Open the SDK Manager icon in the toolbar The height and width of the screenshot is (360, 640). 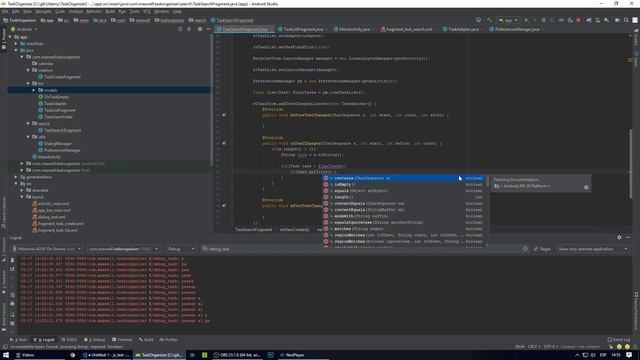click(x=607, y=20)
